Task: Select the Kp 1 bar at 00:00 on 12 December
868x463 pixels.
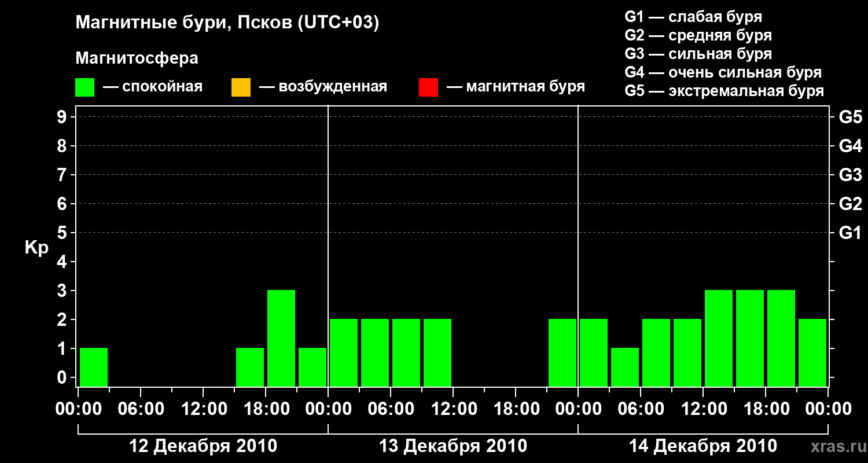Action: [94, 367]
